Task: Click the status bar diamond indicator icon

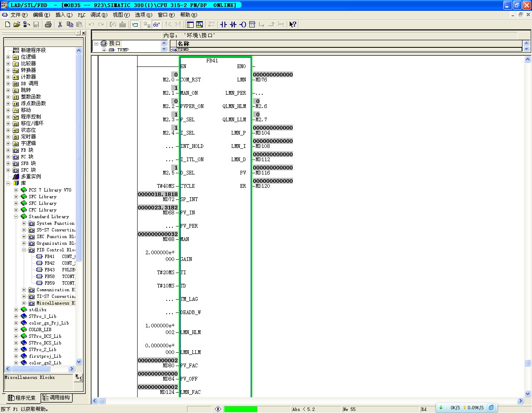Action: coord(218,409)
